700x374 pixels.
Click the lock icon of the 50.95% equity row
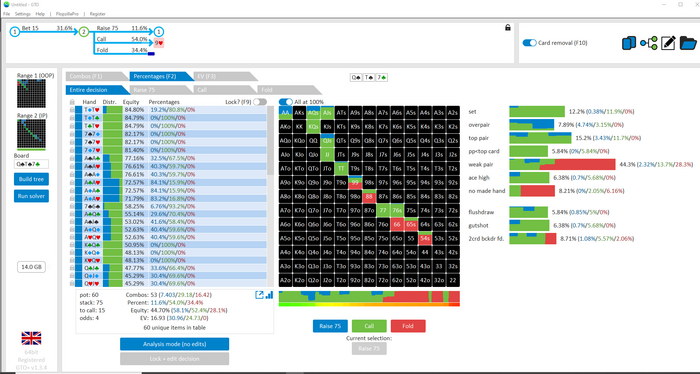(72, 245)
